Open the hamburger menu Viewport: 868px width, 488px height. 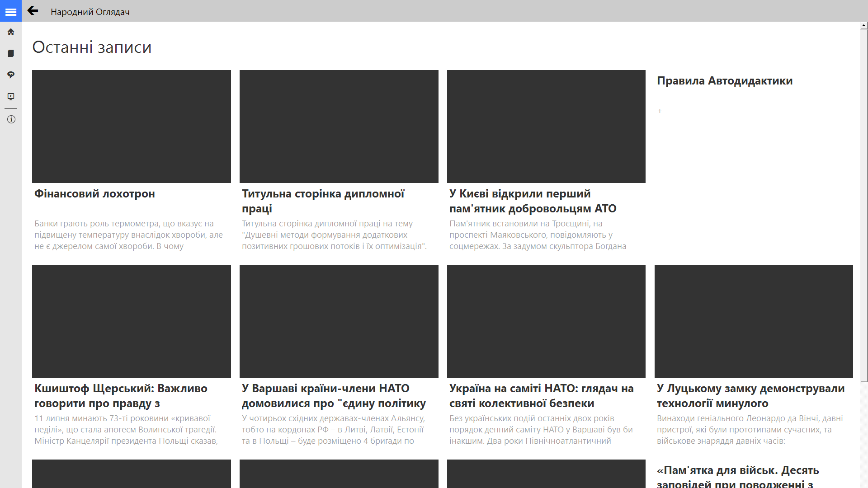[11, 11]
